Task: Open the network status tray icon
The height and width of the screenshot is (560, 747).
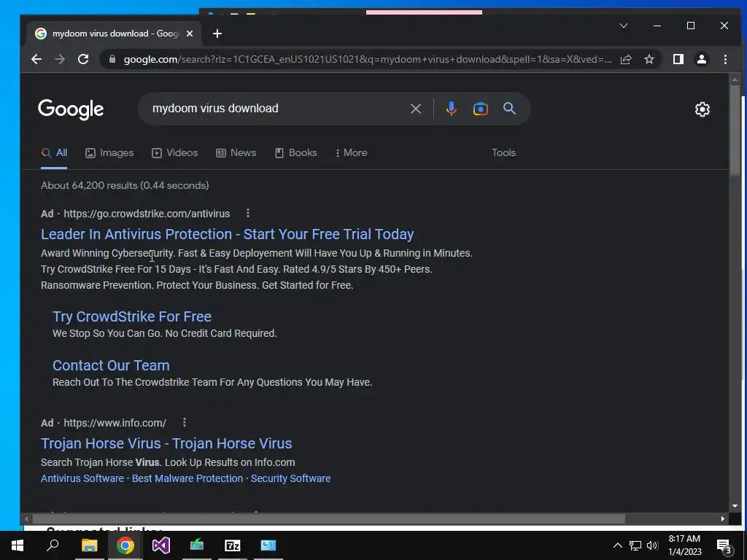Action: tap(635, 545)
